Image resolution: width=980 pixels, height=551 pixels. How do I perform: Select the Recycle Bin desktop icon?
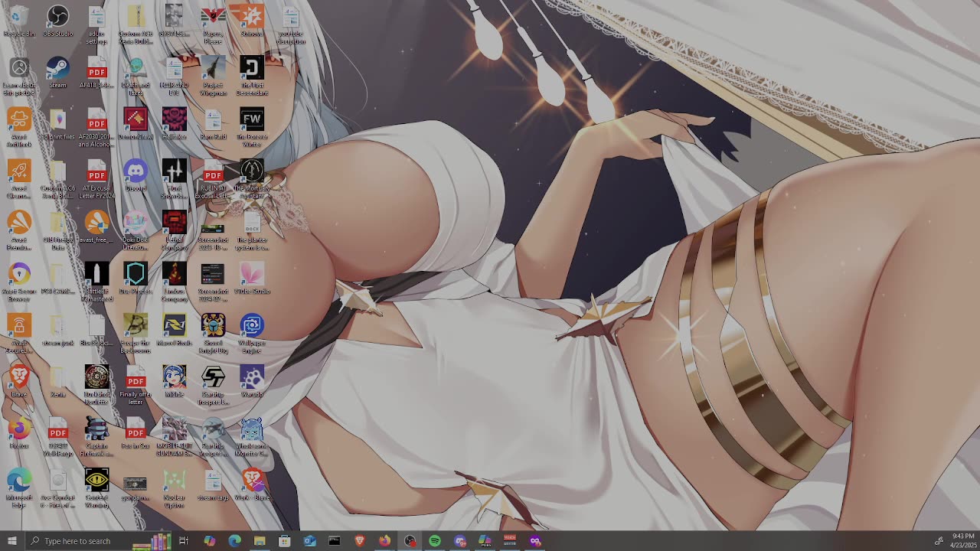pos(18,21)
